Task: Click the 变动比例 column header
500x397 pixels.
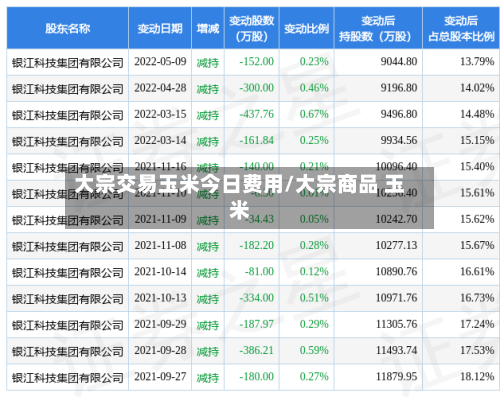Action: [307, 29]
